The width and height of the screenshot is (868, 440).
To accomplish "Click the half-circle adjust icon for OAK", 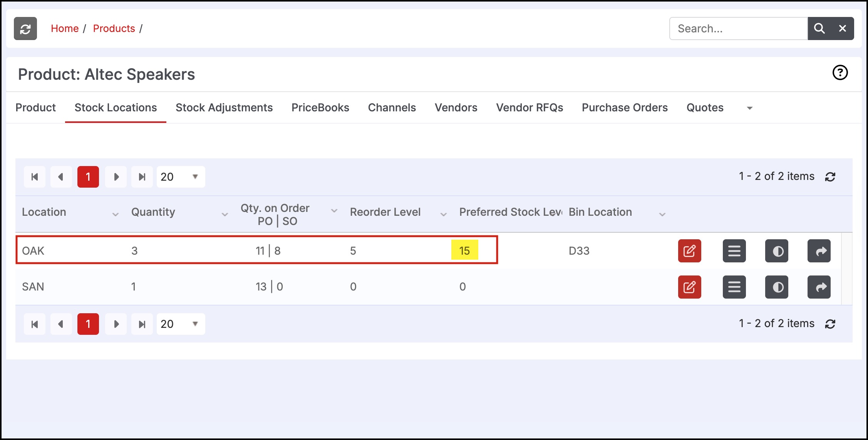I will coord(777,251).
